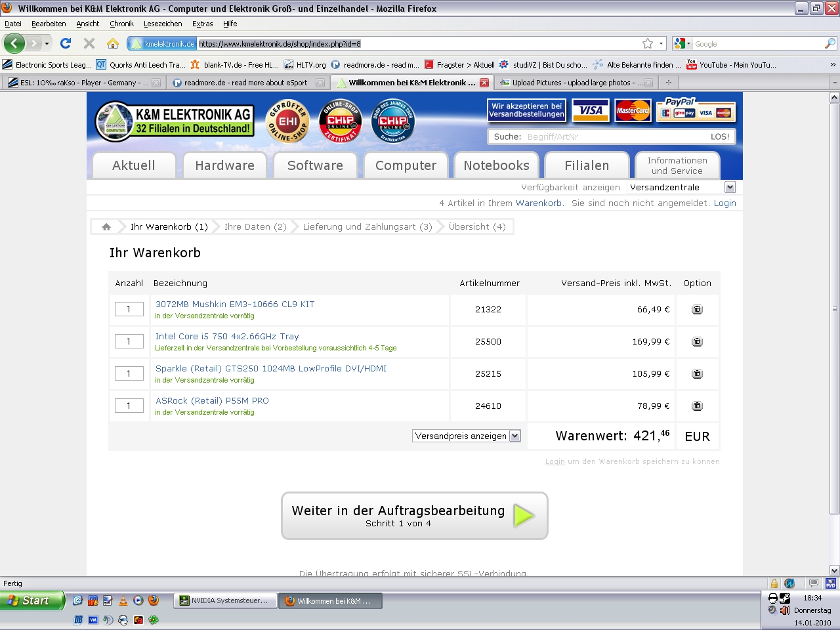The width and height of the screenshot is (840, 630).
Task: Bookmark this page with the star icon
Action: tap(648, 43)
